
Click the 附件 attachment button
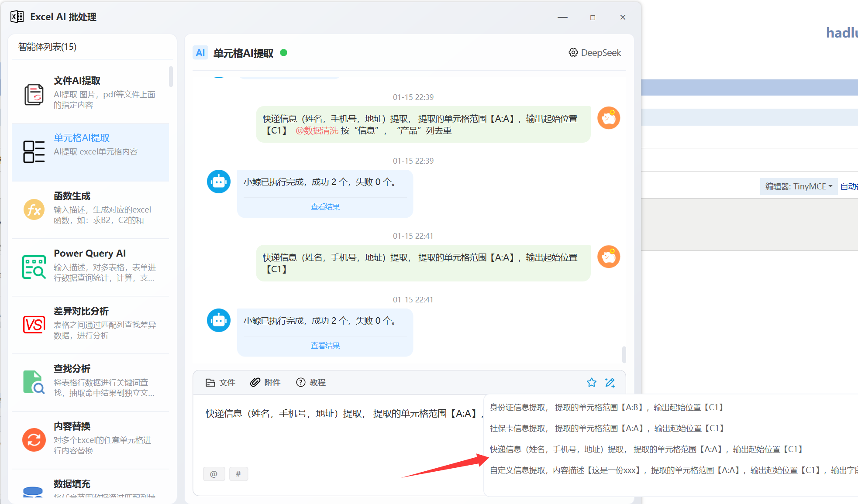point(265,383)
